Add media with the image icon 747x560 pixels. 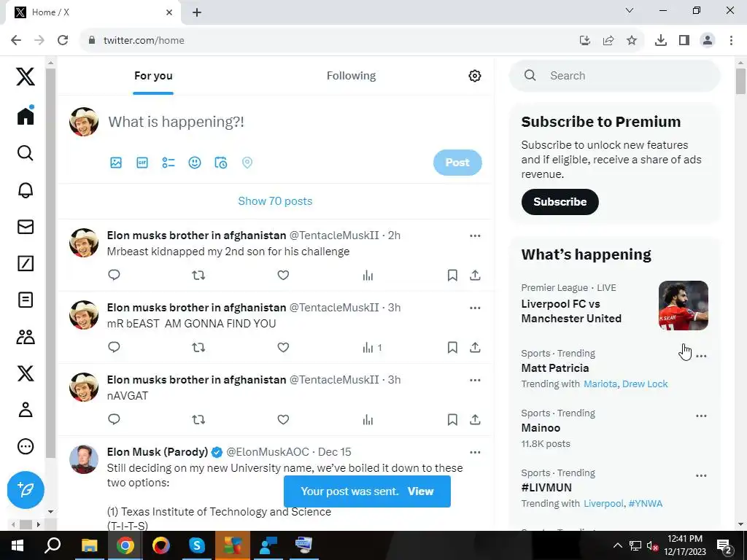[x=116, y=163]
